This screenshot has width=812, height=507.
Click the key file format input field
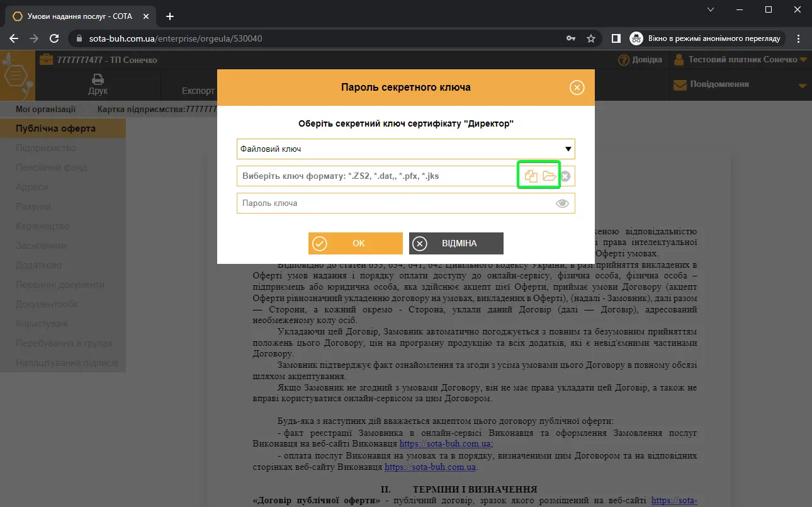[378, 176]
